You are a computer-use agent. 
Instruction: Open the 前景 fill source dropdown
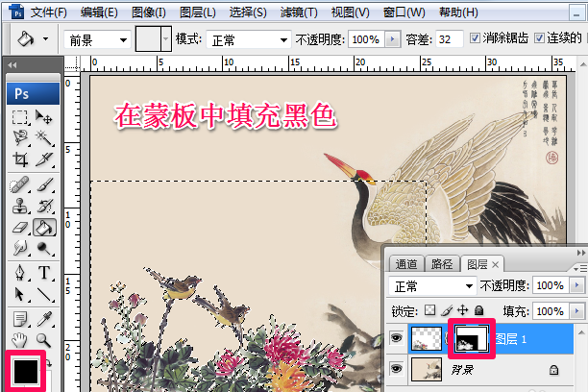pos(97,39)
